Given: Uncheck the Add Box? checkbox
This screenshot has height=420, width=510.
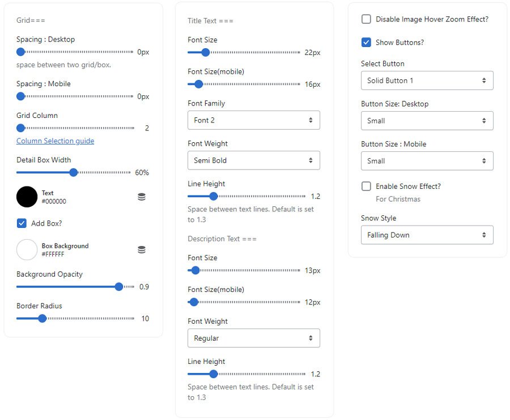Looking at the screenshot, I should click(x=22, y=223).
